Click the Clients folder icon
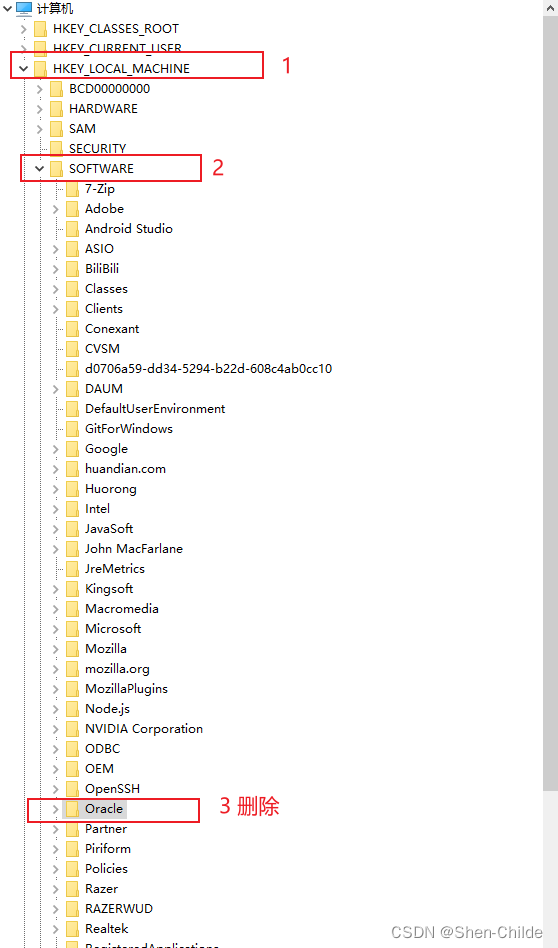Image resolution: width=558 pixels, height=948 pixels. 73,308
